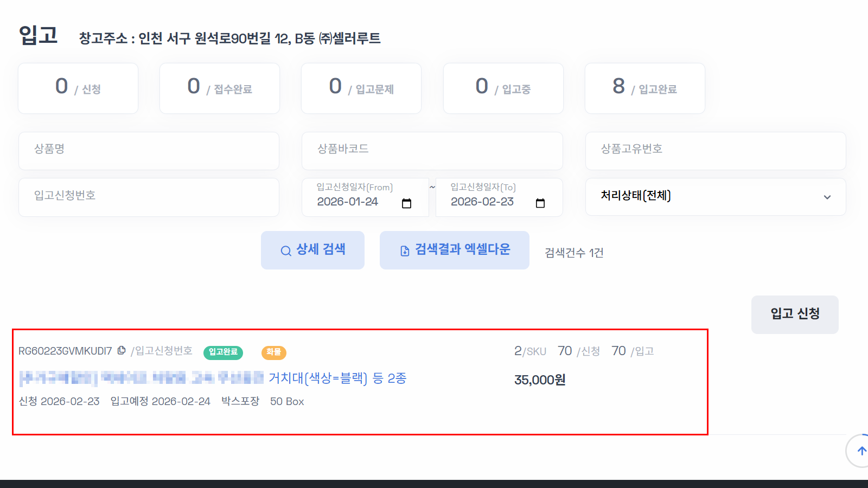868x488 pixels.
Task: Click the 입고신청번호 input field
Action: 149,197
